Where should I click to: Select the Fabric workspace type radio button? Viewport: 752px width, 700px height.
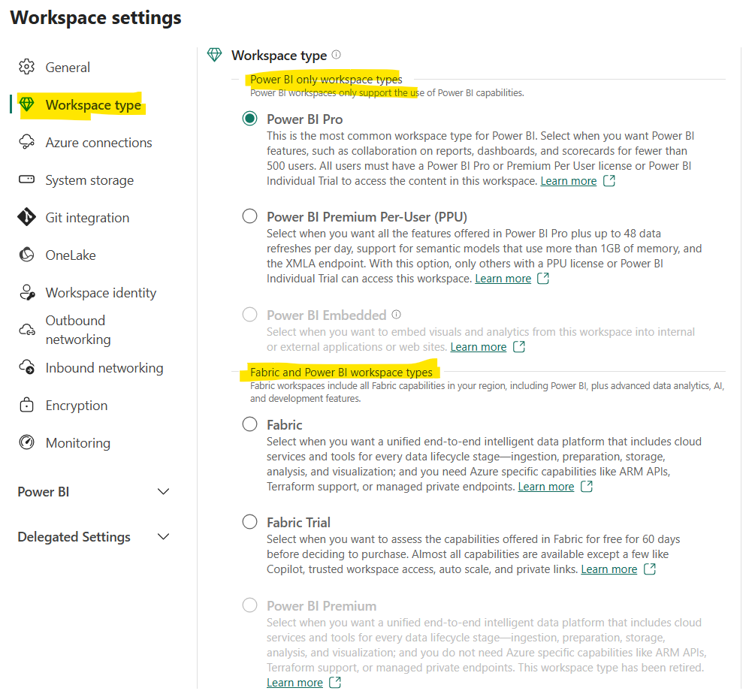249,424
